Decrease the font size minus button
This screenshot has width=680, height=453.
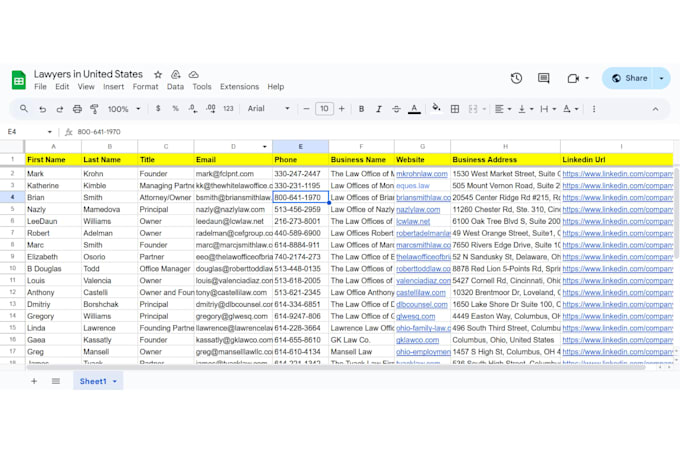306,109
